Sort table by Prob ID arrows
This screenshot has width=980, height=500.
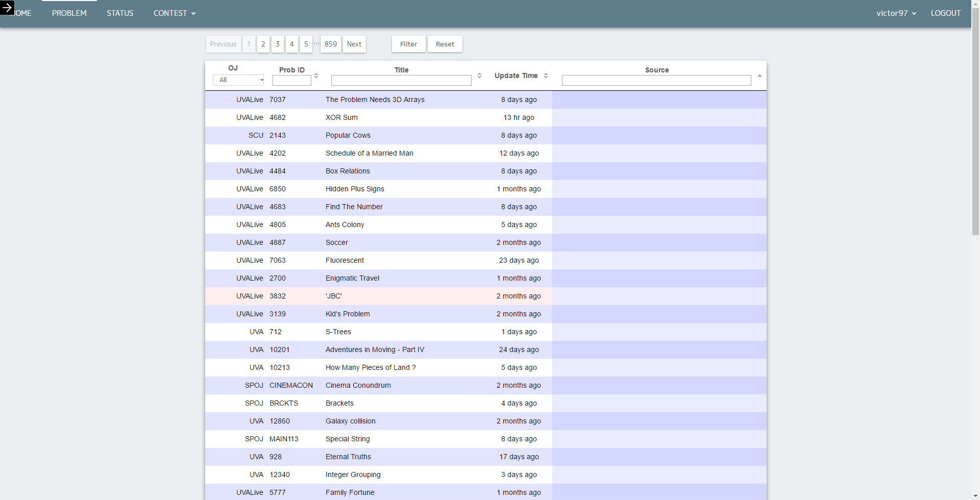click(316, 76)
